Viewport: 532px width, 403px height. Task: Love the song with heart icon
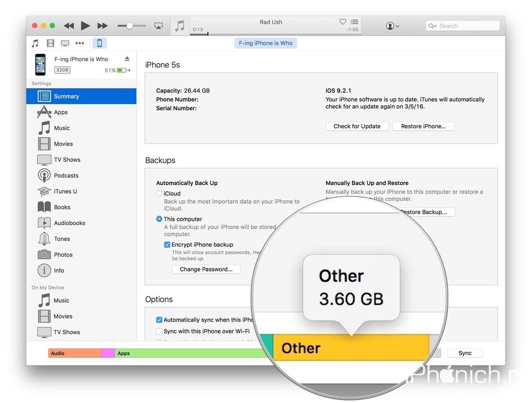point(343,22)
